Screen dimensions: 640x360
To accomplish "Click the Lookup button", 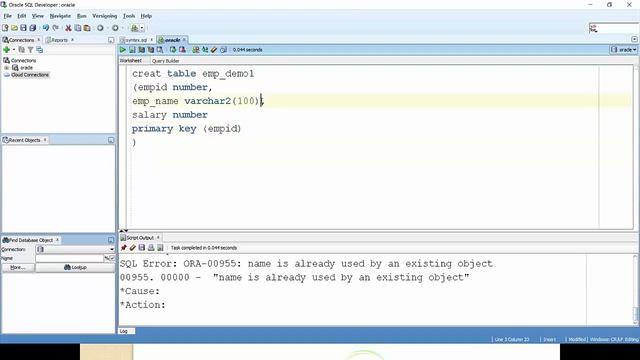I will tap(75, 267).
